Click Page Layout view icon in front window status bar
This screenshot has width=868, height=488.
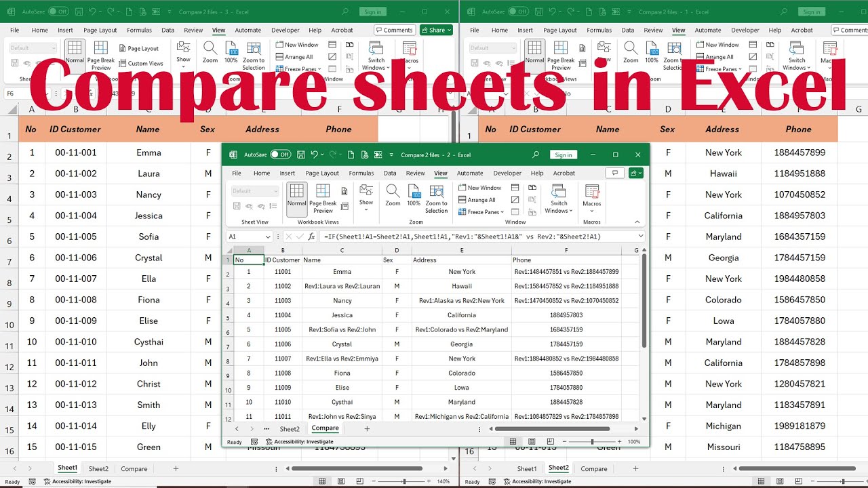[x=530, y=441]
